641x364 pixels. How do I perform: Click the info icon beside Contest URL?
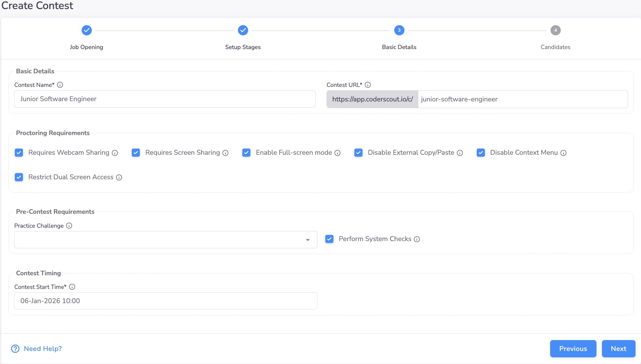(368, 85)
